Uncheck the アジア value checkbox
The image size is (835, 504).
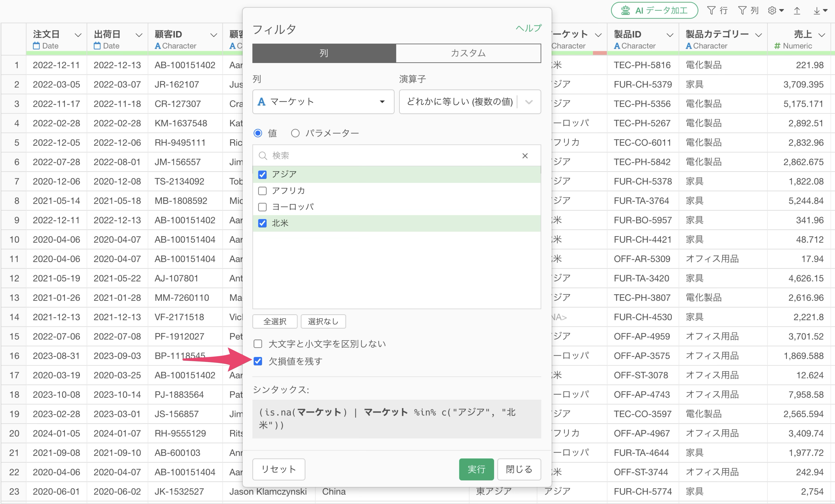tap(262, 175)
